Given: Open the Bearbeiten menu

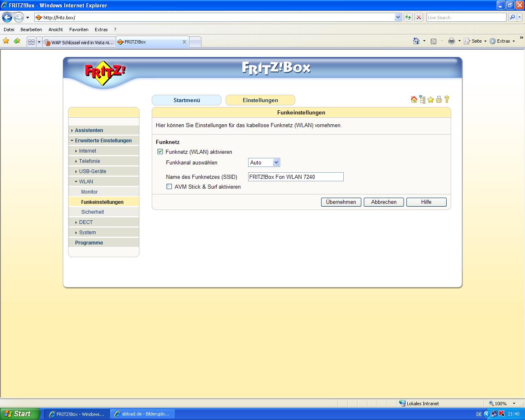Looking at the screenshot, I should point(31,30).
